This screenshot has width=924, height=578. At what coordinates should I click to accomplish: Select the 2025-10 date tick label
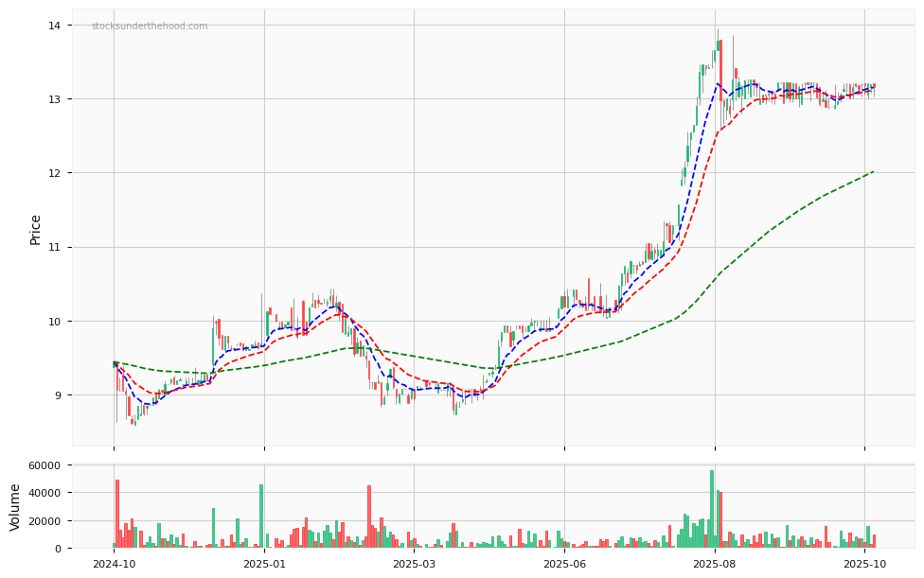864,564
